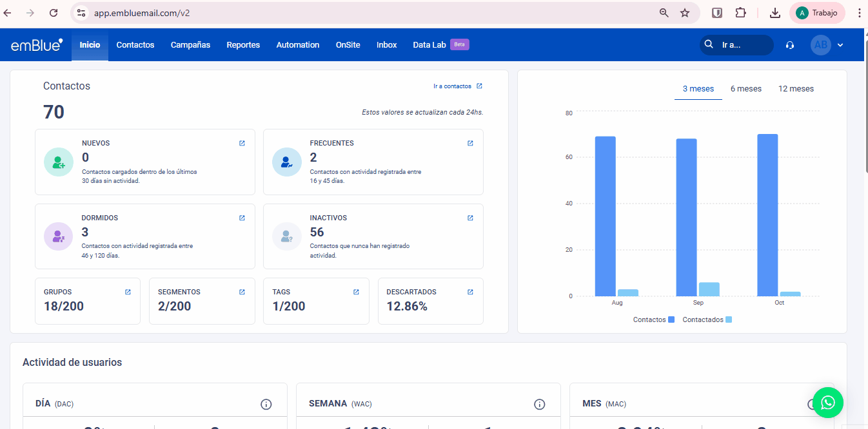This screenshot has width=868, height=429.
Task: Open external link icon on Dormidos card
Action: (242, 218)
